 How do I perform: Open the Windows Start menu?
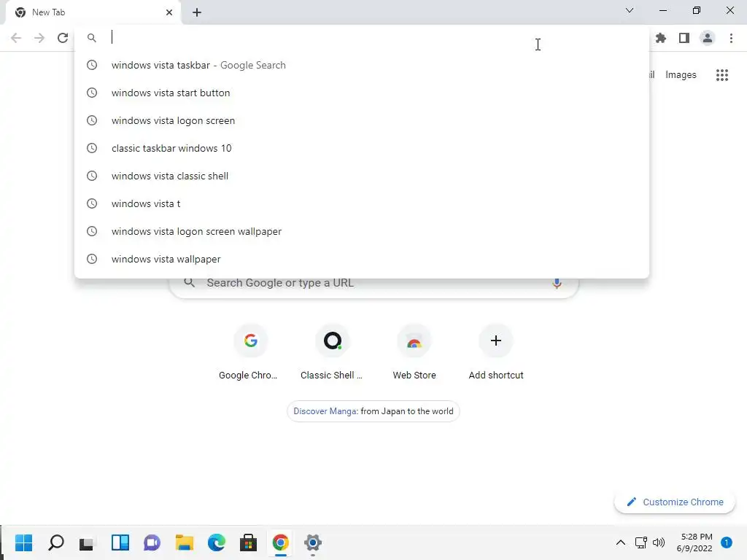(23, 542)
